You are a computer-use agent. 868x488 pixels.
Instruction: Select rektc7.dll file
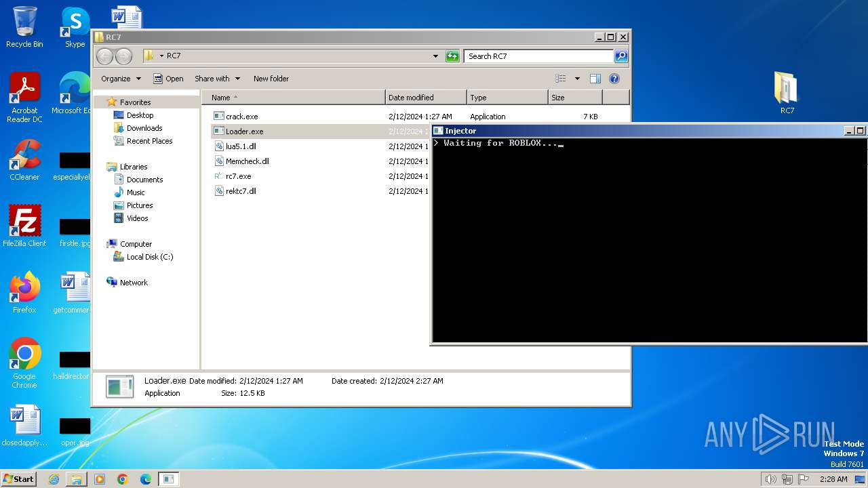click(235, 191)
